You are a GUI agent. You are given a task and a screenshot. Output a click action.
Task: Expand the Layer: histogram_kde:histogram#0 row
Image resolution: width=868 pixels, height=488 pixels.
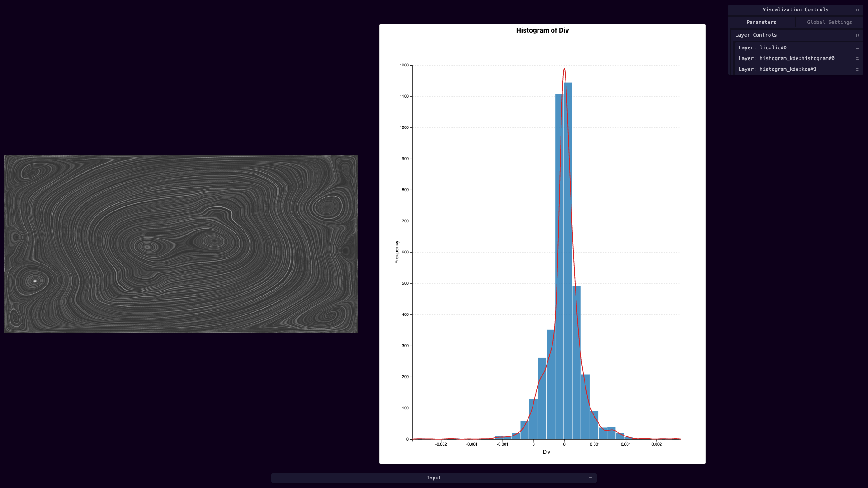pos(798,59)
